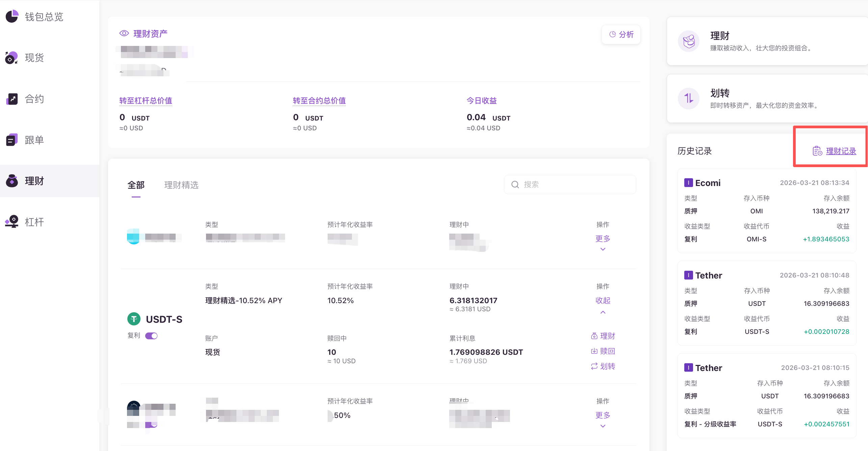
Task: Open the 钱包总览 wallet overview icon
Action: click(12, 17)
